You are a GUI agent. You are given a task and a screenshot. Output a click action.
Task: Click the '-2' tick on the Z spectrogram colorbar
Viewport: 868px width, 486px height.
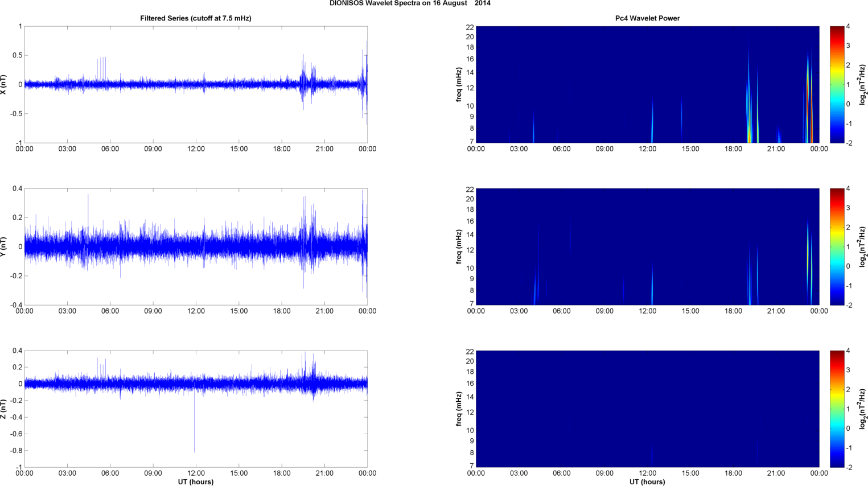(x=848, y=467)
